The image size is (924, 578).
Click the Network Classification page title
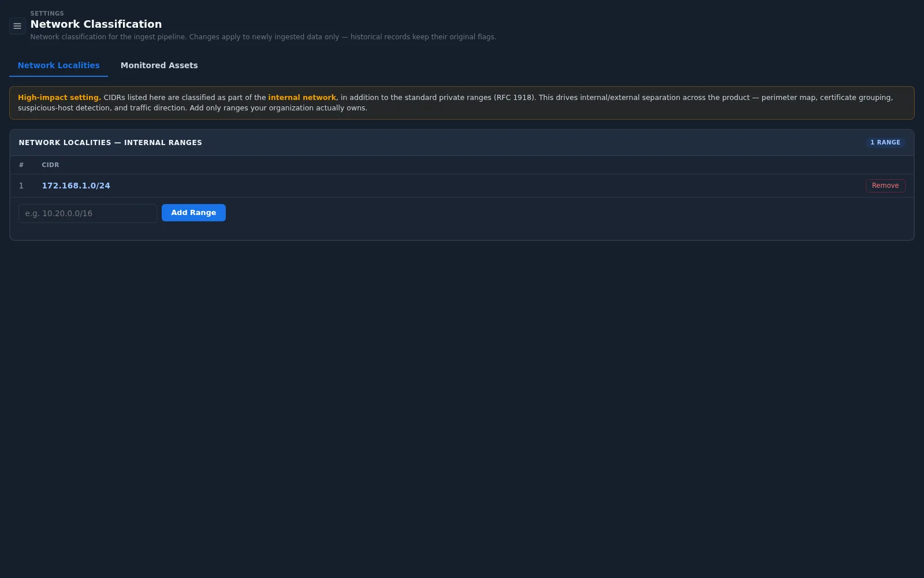coord(96,24)
